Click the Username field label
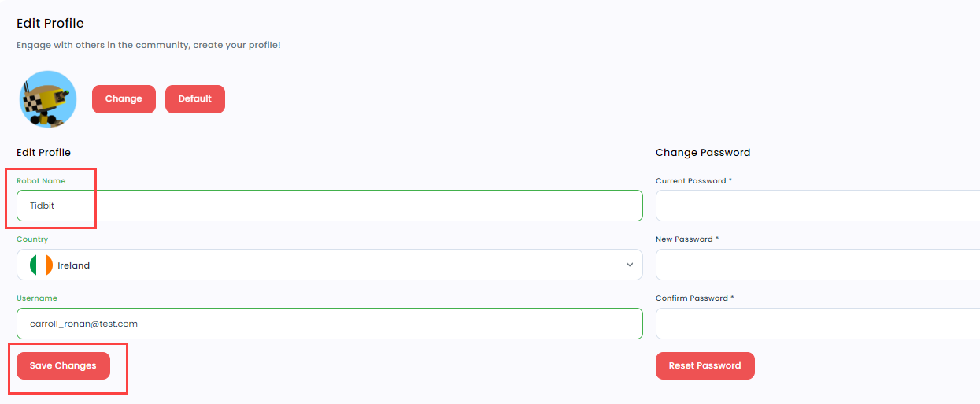The width and height of the screenshot is (980, 404). click(x=37, y=298)
